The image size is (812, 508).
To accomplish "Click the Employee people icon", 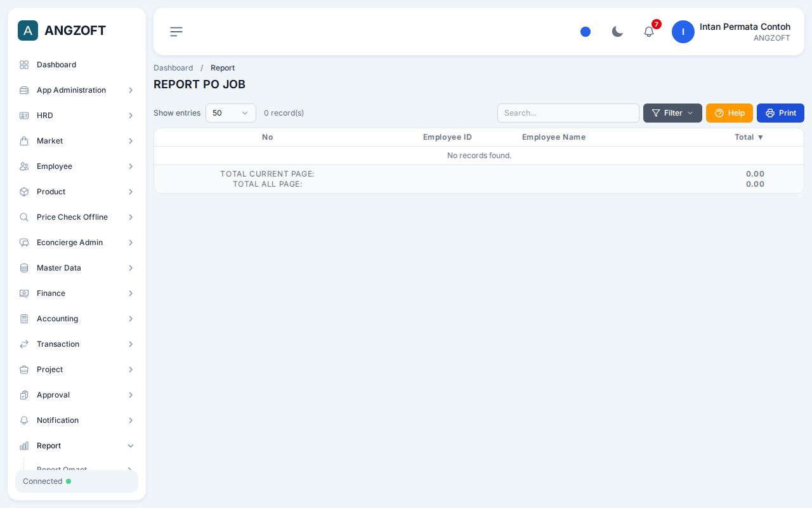I will (x=24, y=166).
